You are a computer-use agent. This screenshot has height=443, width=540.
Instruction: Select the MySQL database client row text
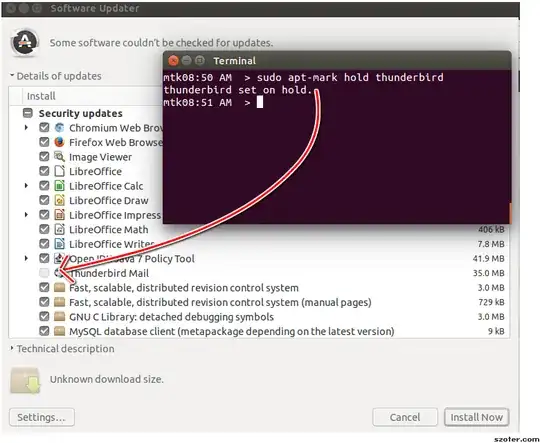tap(232, 331)
